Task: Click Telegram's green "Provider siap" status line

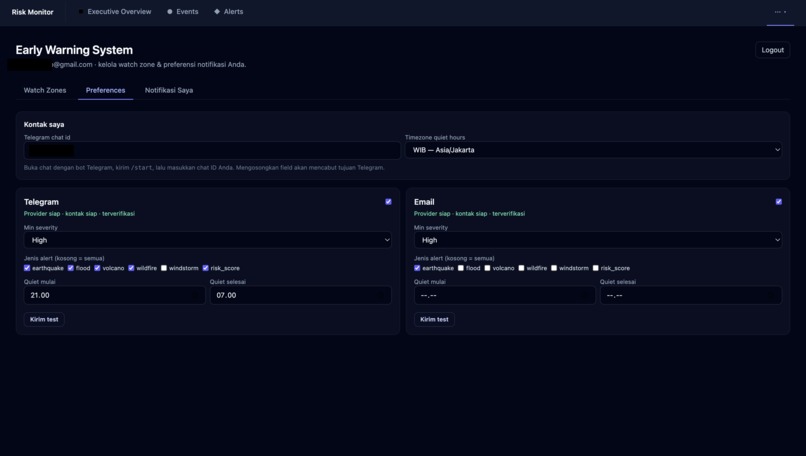Action: (79, 213)
